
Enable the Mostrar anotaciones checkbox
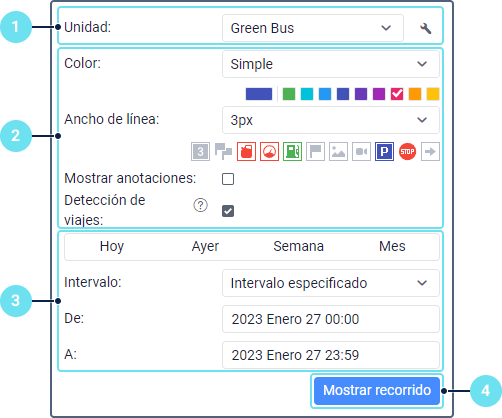point(228,179)
